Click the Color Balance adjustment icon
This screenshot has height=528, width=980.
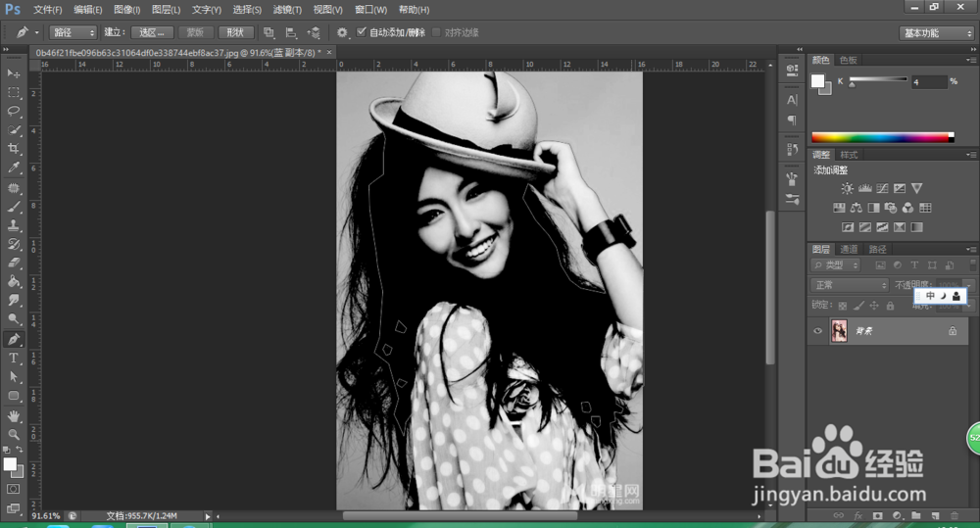click(857, 208)
